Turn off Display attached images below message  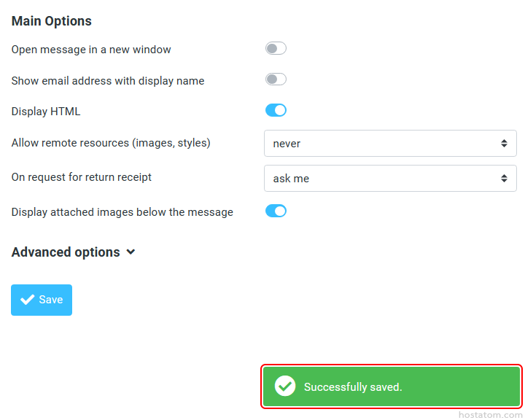(276, 211)
